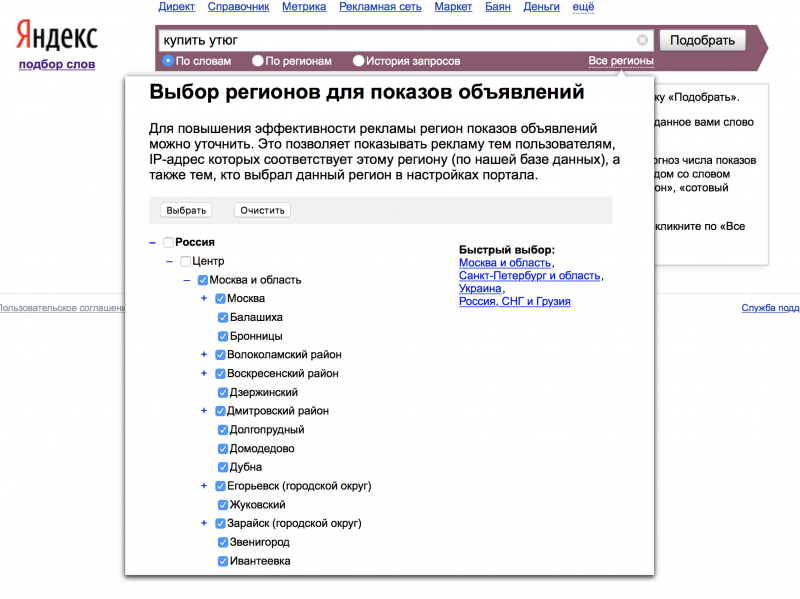Uncheck the 'Москва и область' checkbox
This screenshot has width=800, height=599.
click(x=203, y=280)
